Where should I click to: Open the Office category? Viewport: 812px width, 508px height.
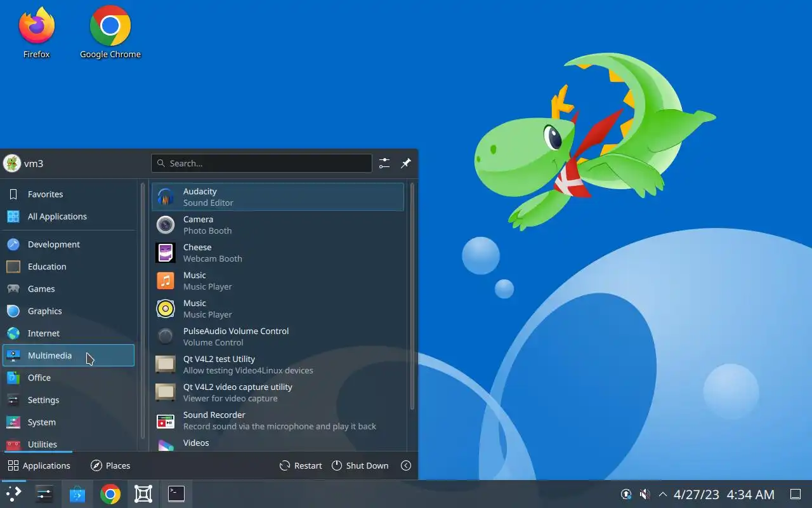tap(69, 378)
